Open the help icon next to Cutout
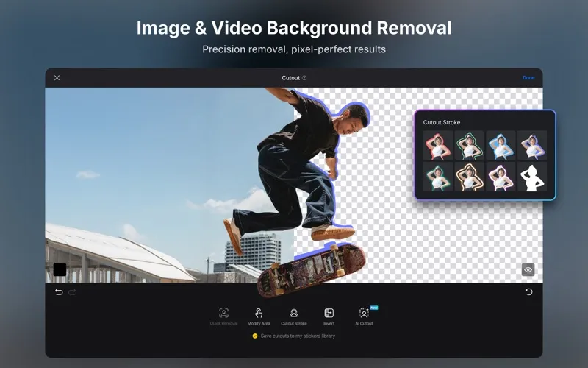 [x=304, y=78]
